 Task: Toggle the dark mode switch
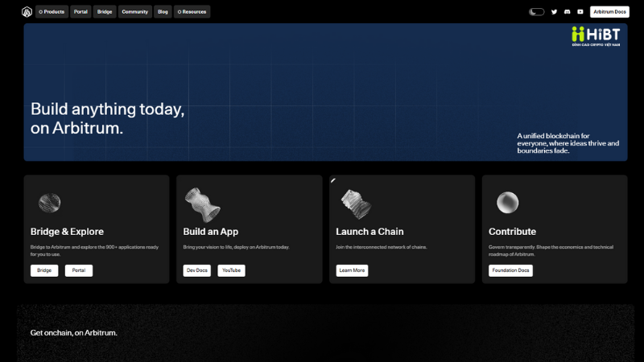pyautogui.click(x=536, y=12)
